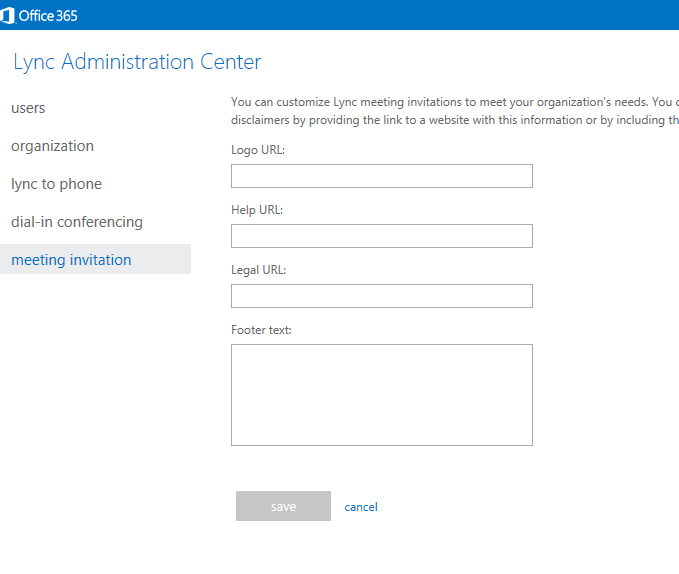The image size is (679, 574).
Task: Click inside the Footer text area
Action: pos(381,394)
